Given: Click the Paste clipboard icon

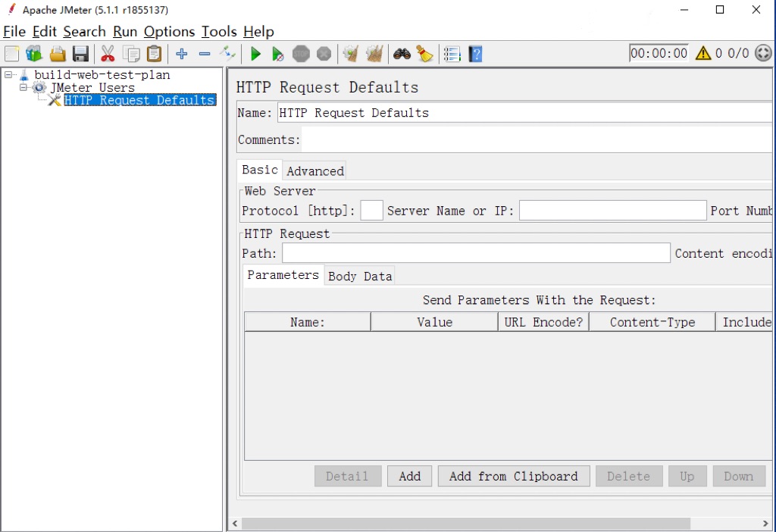Looking at the screenshot, I should click(x=155, y=54).
